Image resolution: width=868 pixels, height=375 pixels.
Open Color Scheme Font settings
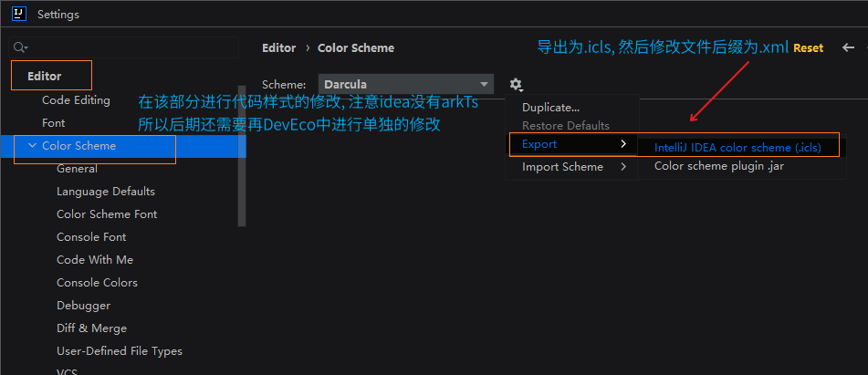pyautogui.click(x=107, y=214)
